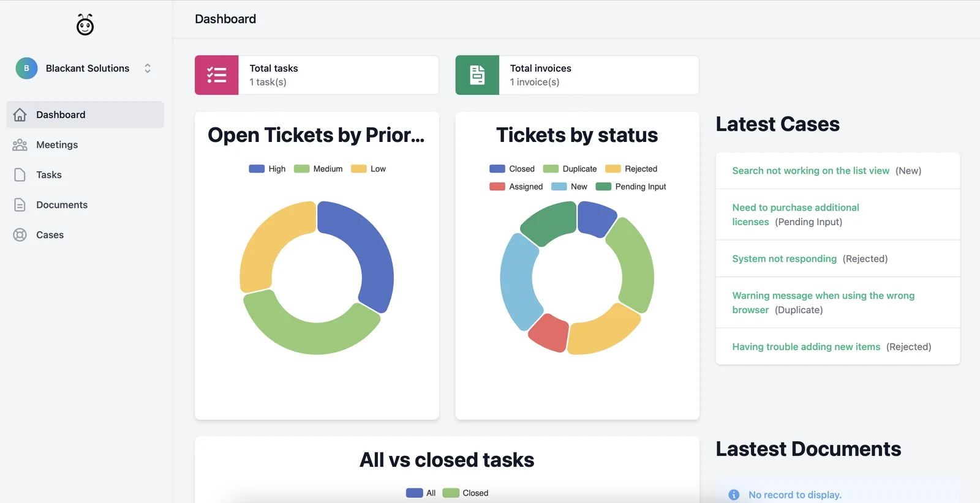Screen dimensions: 980x503
Task: Open case 'Need to purchase additional licenses'
Action: click(796, 215)
